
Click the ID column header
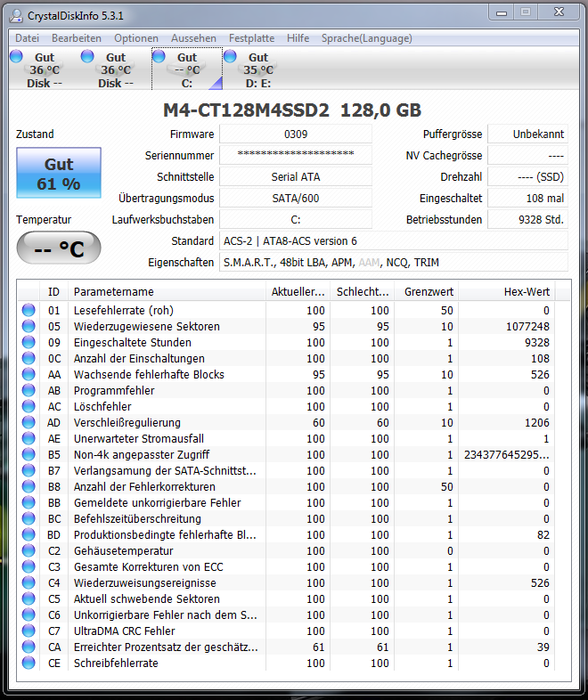coord(53,291)
